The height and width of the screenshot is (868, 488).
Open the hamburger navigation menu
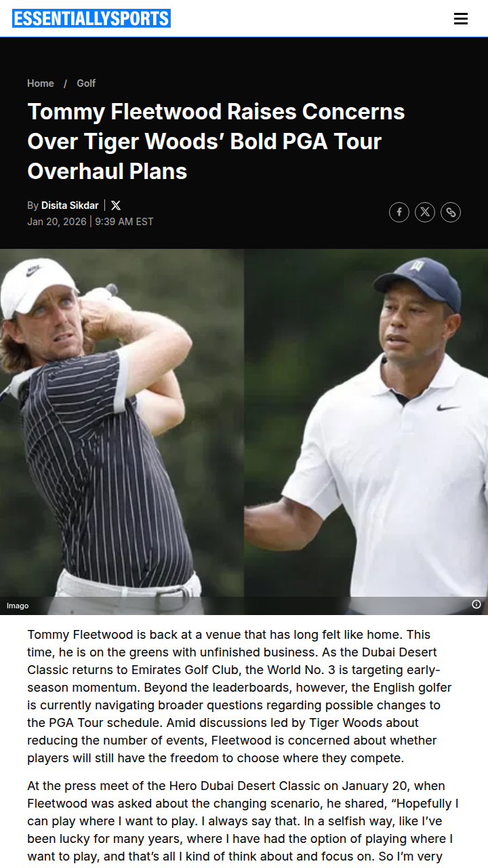(x=461, y=19)
